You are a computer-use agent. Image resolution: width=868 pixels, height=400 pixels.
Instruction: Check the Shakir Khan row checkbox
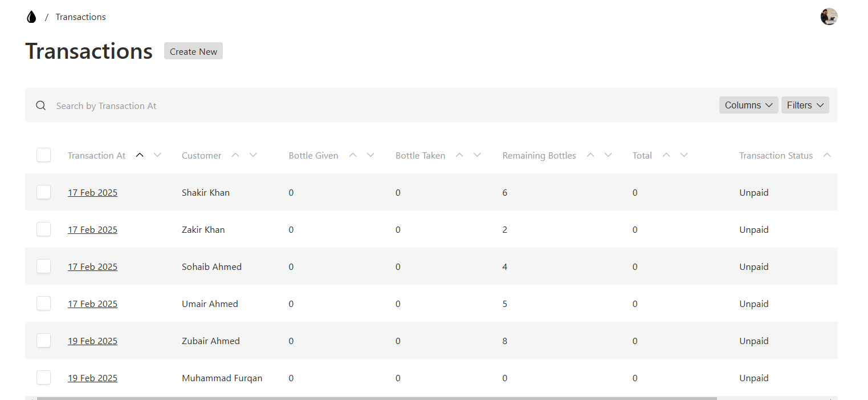coord(44,192)
